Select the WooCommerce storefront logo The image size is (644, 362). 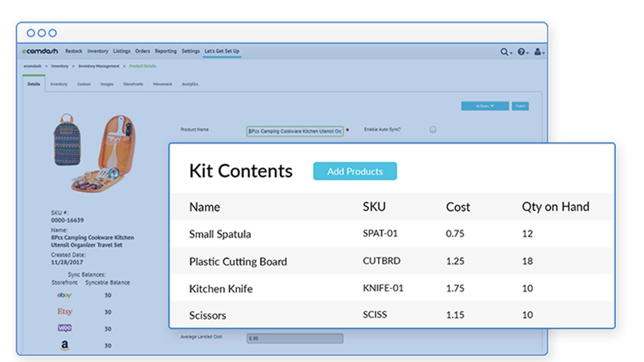pyautogui.click(x=64, y=328)
